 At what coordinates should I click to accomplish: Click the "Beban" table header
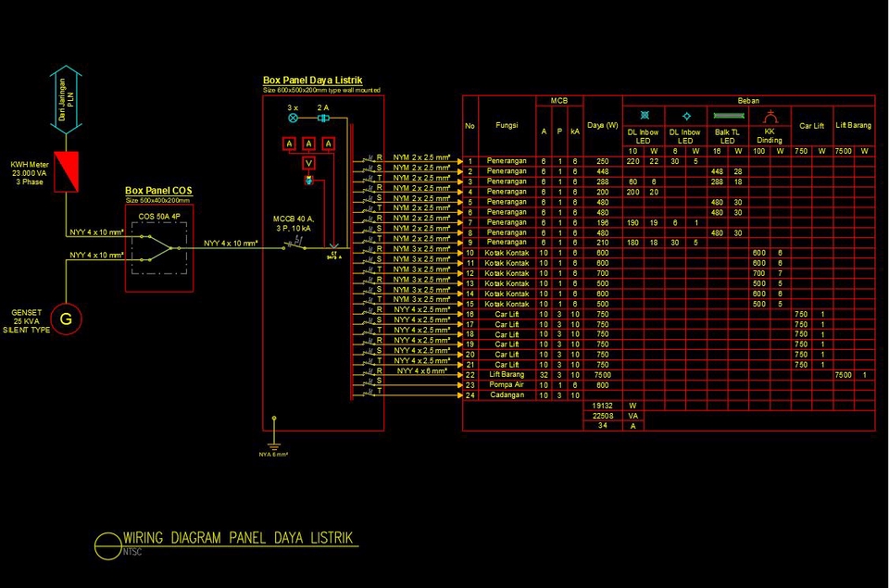pyautogui.click(x=748, y=101)
